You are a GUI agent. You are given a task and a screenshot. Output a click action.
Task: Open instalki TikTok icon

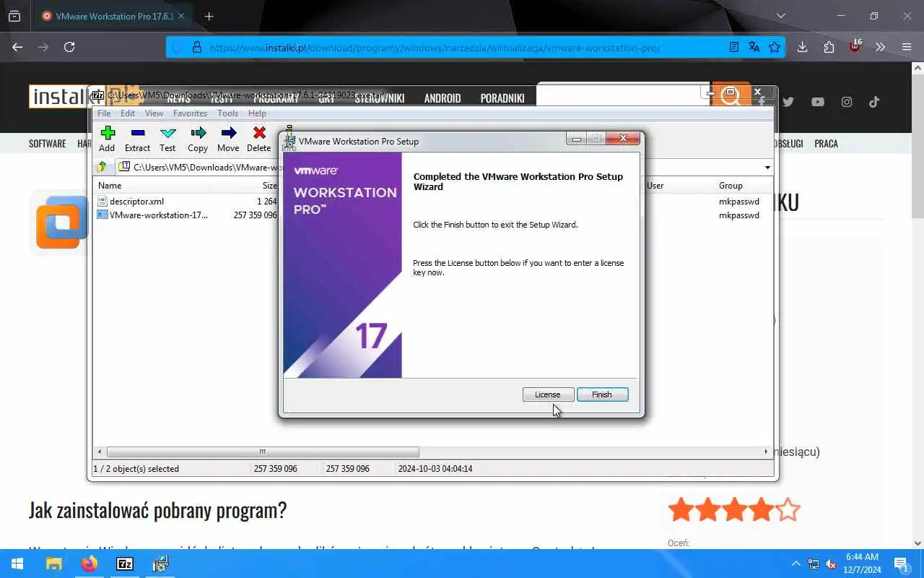(874, 102)
